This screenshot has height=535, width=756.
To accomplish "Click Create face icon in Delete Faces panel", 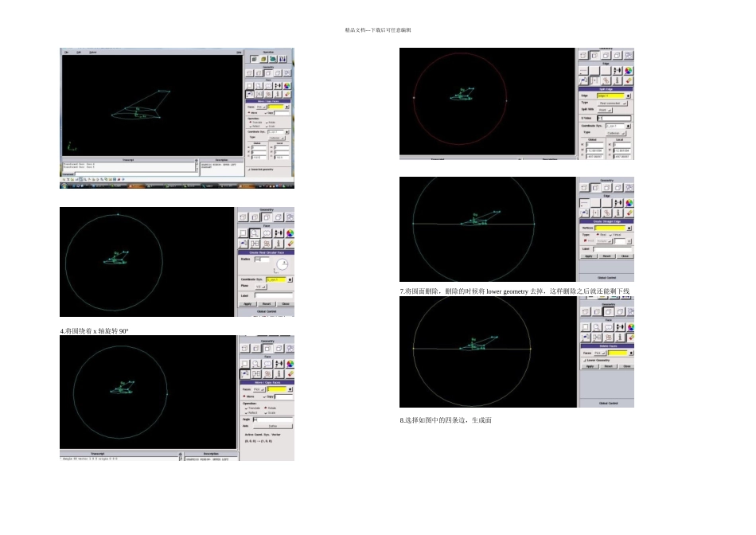I will (586, 326).
